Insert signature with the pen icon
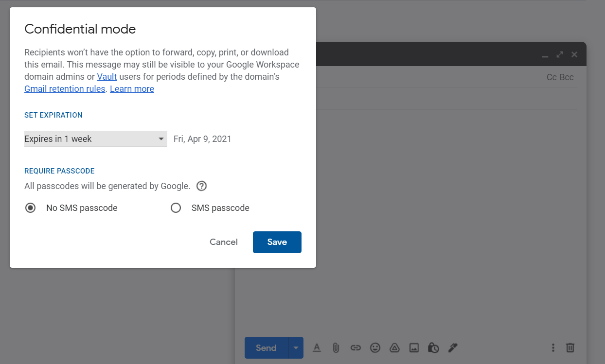 pos(453,347)
